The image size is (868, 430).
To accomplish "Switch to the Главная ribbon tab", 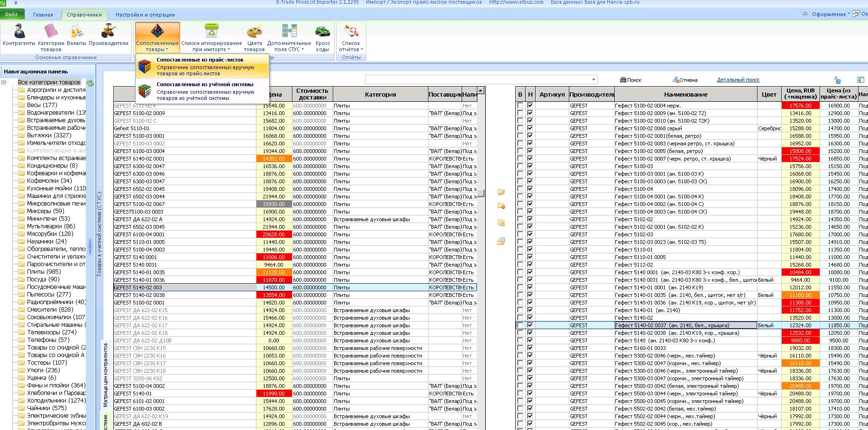I will coord(43,15).
